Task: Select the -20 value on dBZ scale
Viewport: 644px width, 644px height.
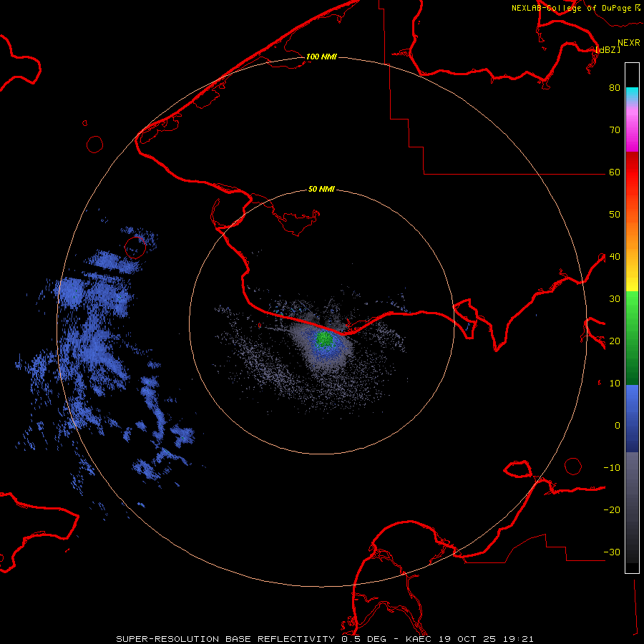Action: tap(612, 510)
